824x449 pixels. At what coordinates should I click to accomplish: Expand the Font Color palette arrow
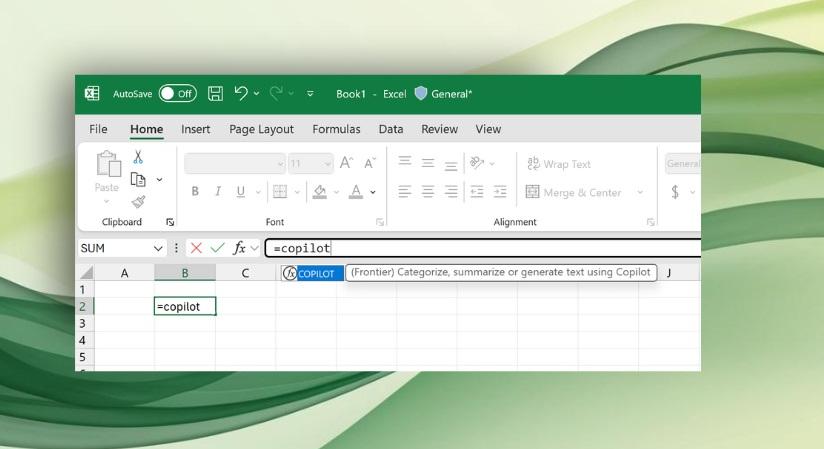[373, 192]
